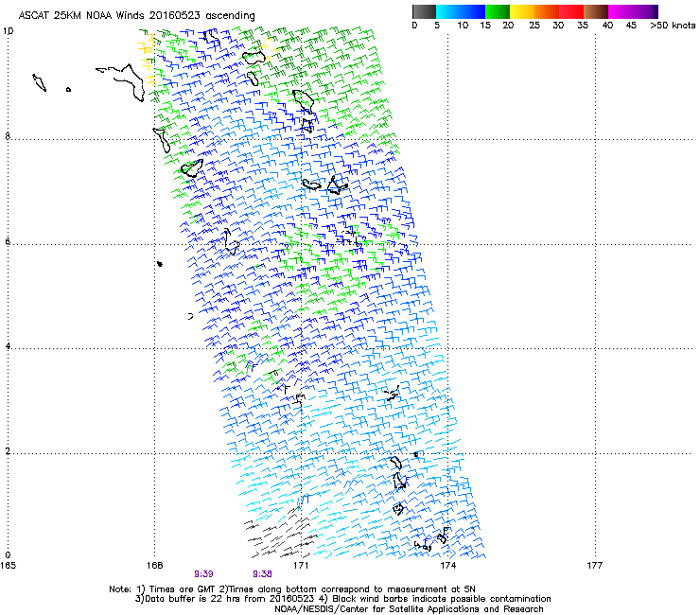Image resolution: width=700 pixels, height=615 pixels.
Task: Click the latitude label 2
Action: tap(8, 451)
